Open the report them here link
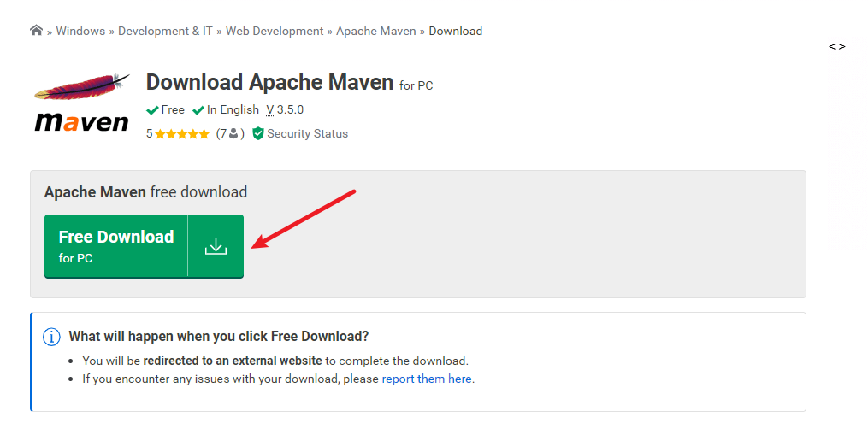 (x=427, y=379)
